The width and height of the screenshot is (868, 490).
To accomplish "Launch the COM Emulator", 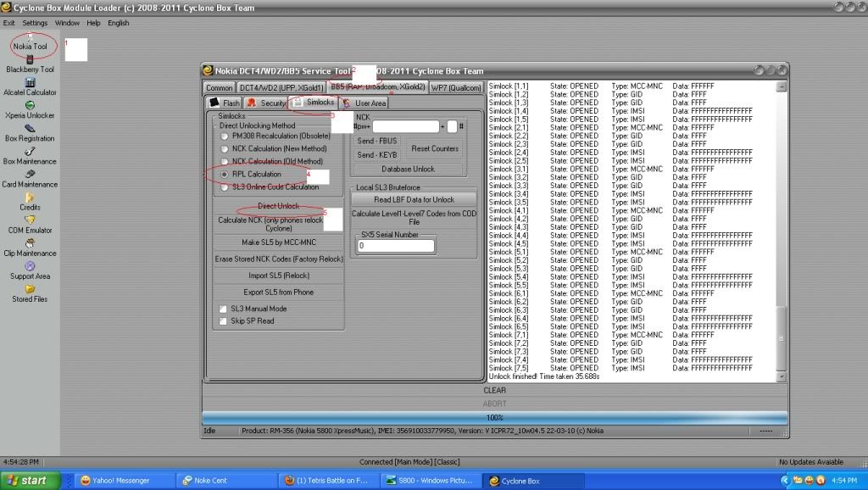I will [x=30, y=224].
